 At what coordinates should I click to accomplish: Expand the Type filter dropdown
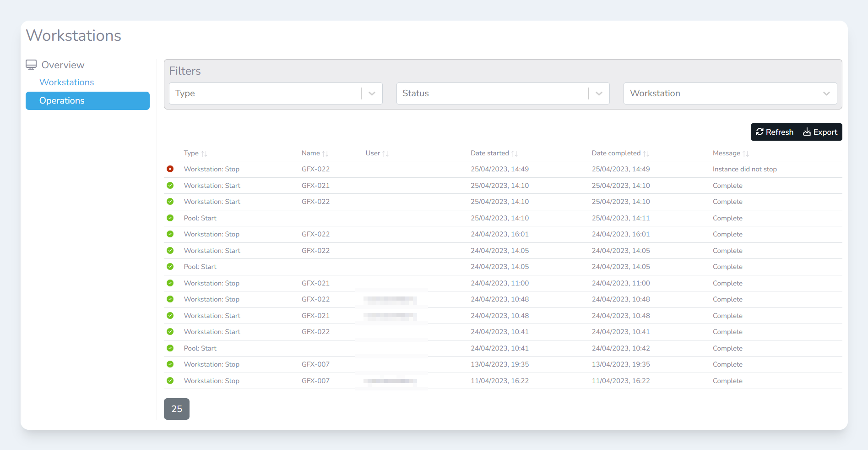tap(372, 93)
